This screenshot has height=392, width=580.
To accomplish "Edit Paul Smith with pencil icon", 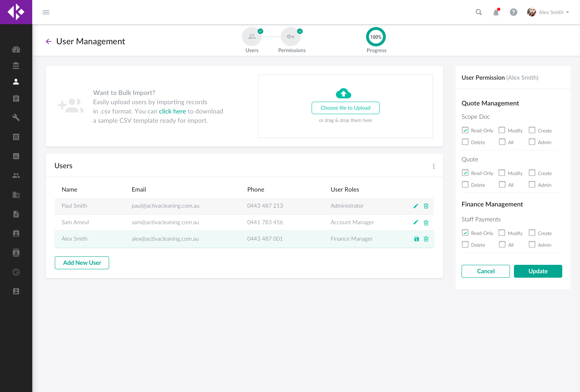I will [416, 206].
